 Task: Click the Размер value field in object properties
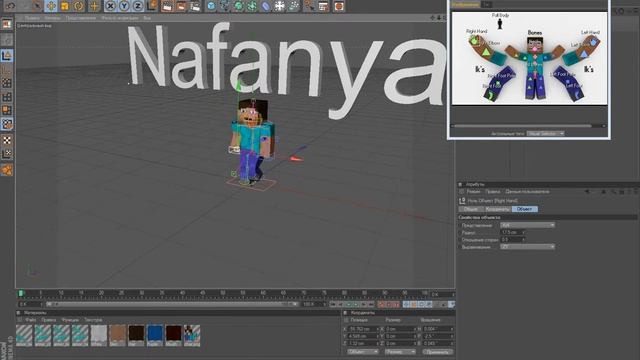(x=513, y=232)
